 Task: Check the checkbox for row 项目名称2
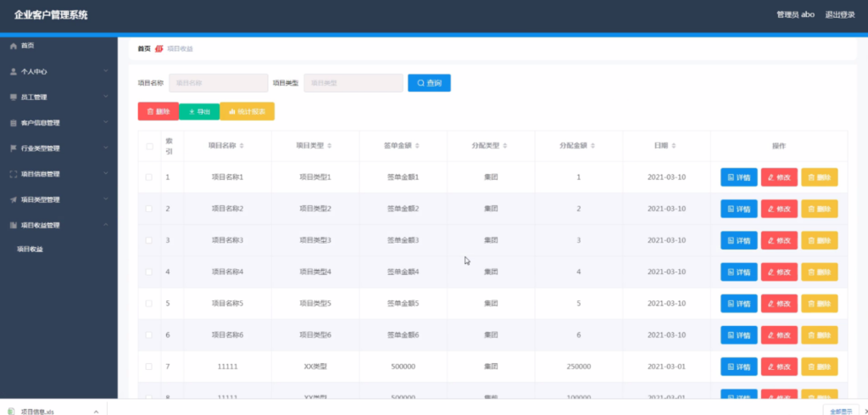point(149,209)
